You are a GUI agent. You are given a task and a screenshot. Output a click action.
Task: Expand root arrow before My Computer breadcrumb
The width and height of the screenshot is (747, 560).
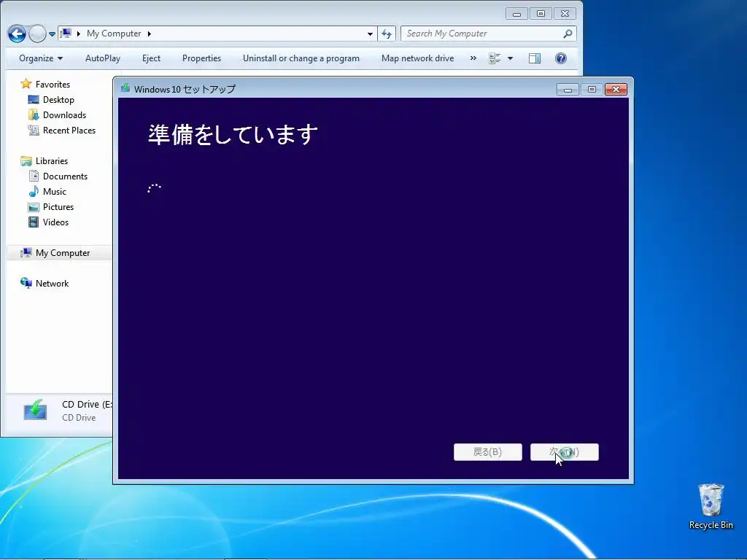pos(79,34)
